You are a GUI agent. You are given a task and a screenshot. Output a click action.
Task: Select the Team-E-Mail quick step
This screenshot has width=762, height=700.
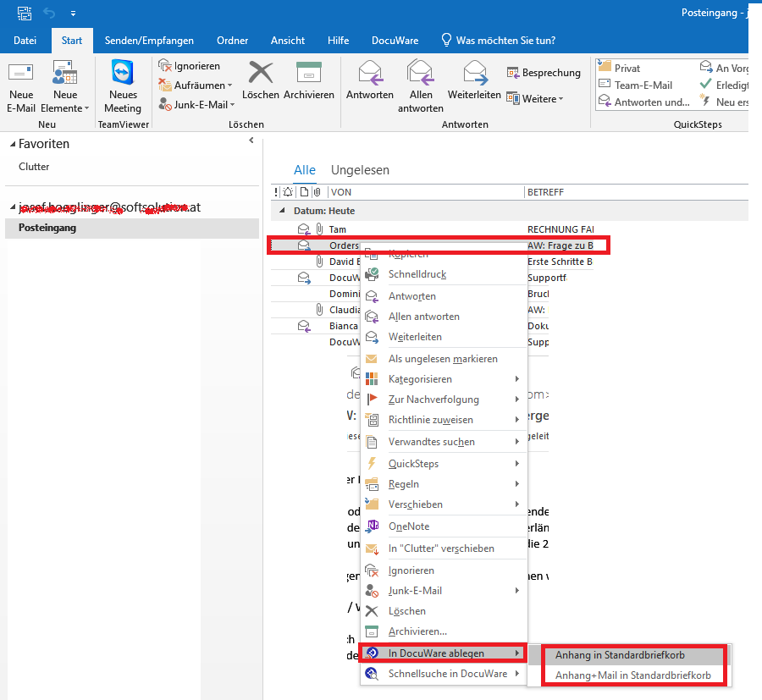(636, 85)
